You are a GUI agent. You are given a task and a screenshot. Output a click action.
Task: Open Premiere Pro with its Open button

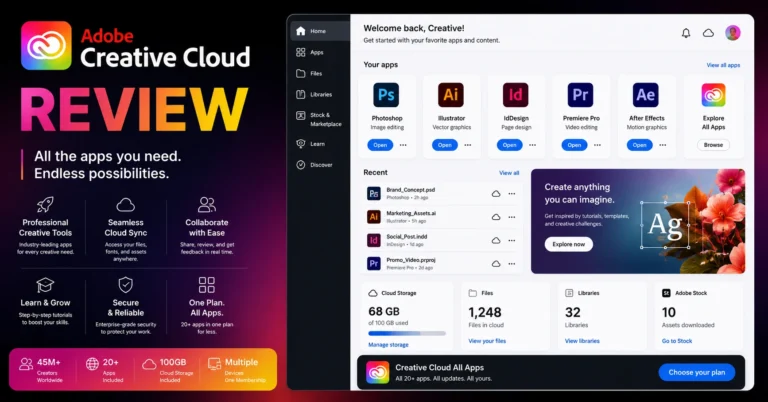coord(574,145)
